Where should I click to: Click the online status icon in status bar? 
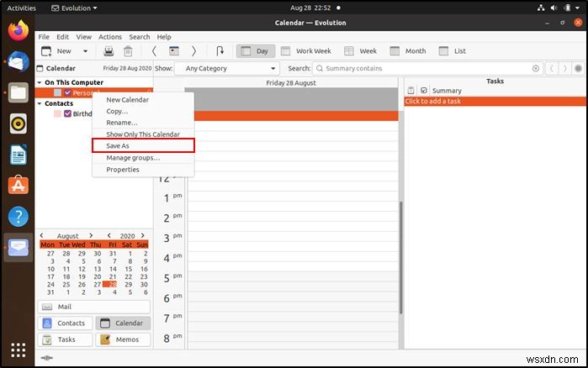coord(46,358)
